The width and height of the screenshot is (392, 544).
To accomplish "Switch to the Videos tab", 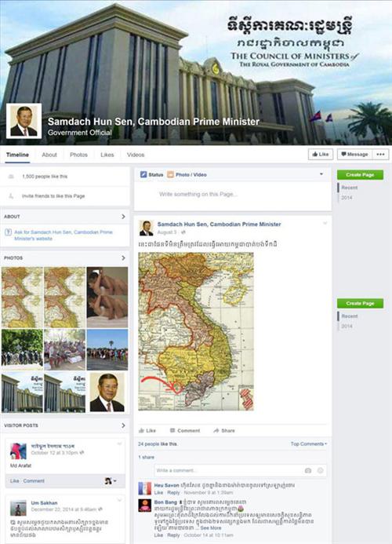I will (136, 155).
